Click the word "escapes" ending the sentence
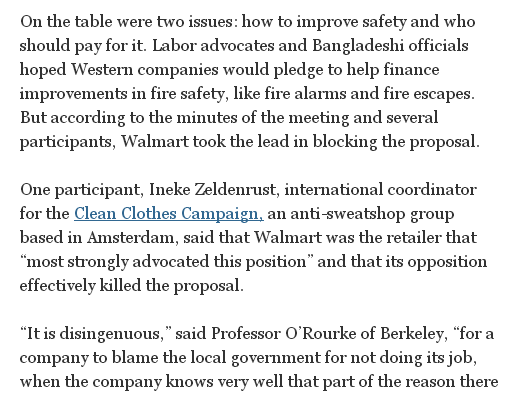 pyautogui.click(x=444, y=94)
